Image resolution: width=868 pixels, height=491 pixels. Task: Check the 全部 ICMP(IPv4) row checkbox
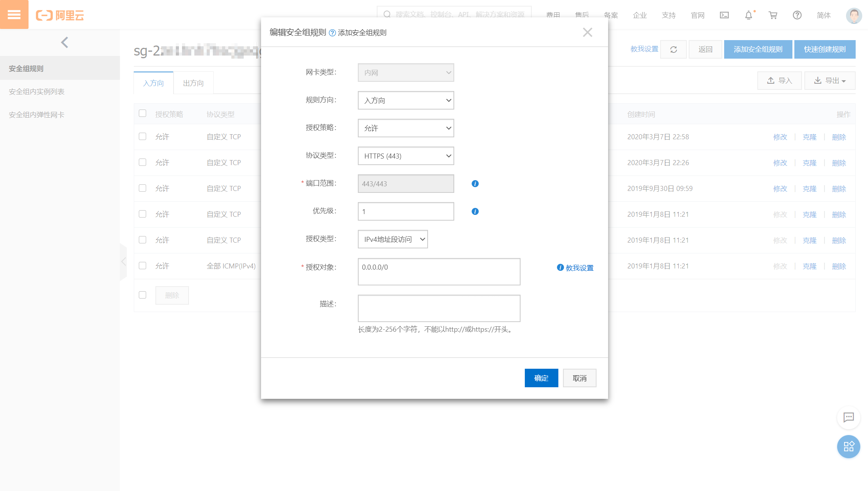[x=143, y=266]
